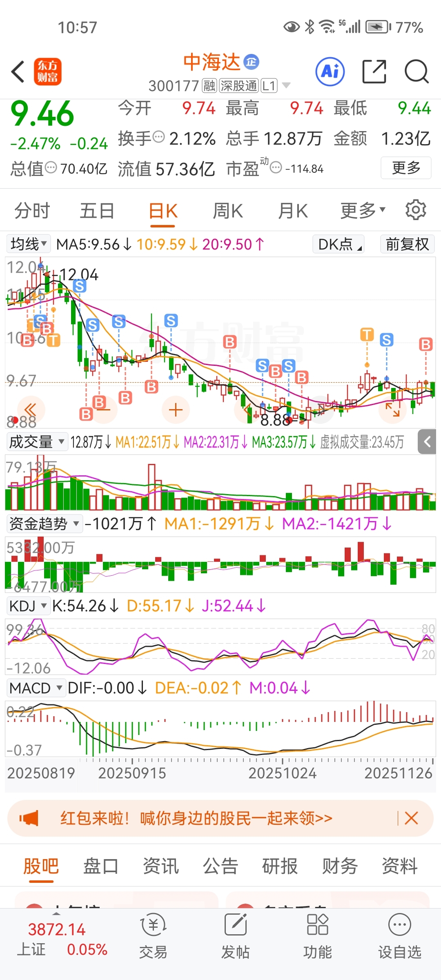This screenshot has width=441, height=980.
Task: Zoom in chart with plus button
Action: (176, 410)
